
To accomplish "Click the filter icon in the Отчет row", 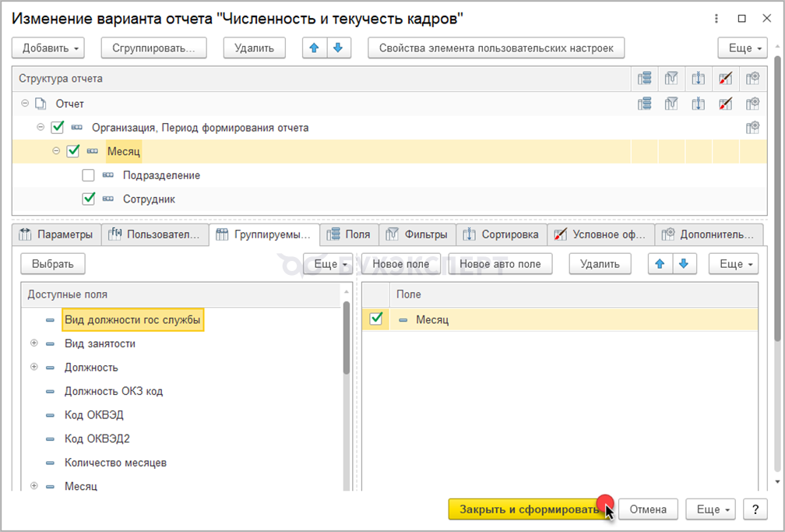I will (x=671, y=104).
